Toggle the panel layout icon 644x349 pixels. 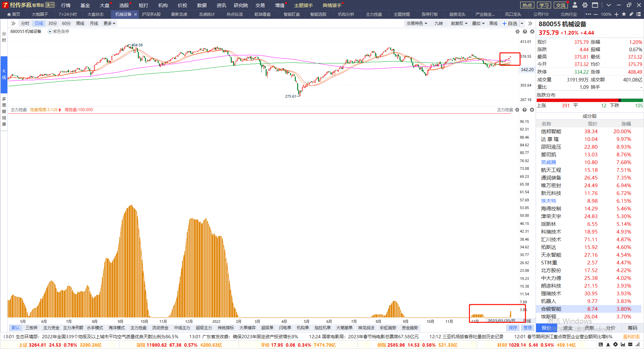tap(639, 14)
